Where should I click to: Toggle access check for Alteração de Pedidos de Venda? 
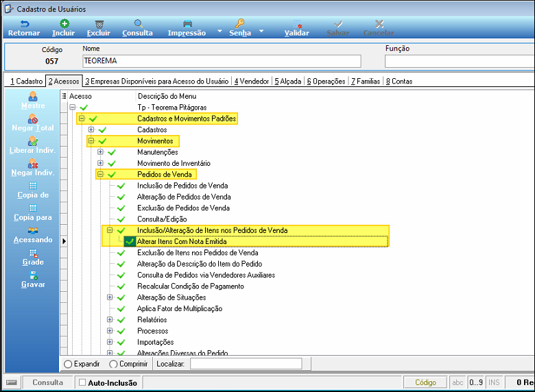click(121, 197)
